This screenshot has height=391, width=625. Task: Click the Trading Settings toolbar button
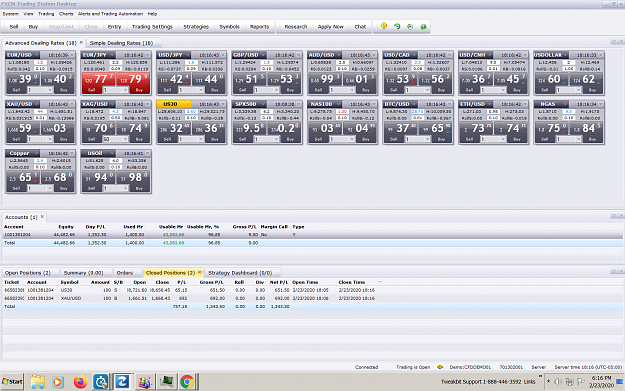coord(152,27)
